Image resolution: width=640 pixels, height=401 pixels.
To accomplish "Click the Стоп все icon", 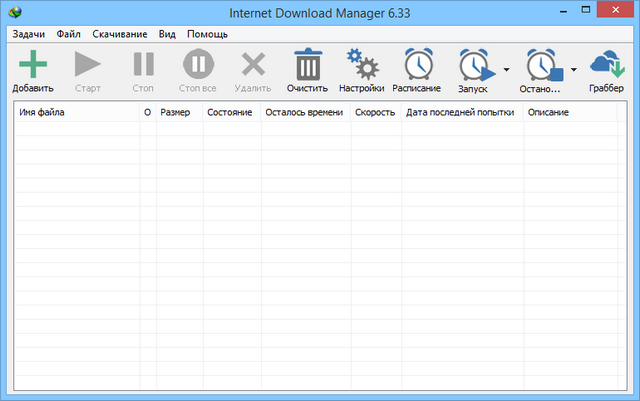I will (197, 66).
